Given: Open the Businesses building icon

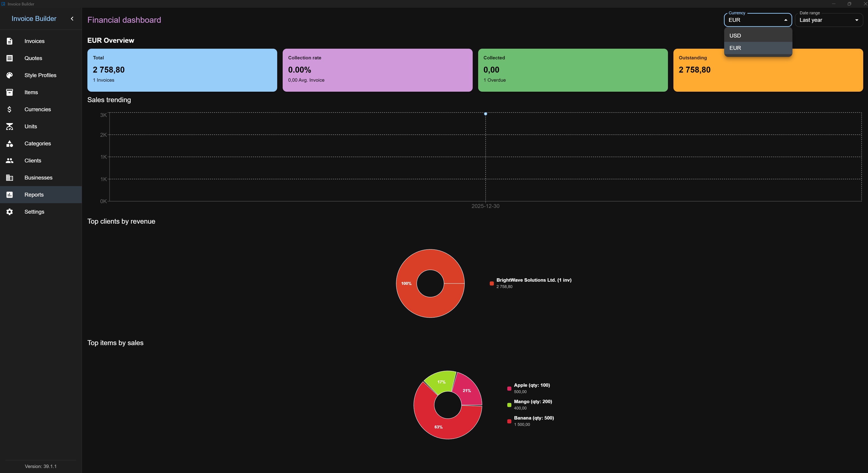Looking at the screenshot, I should click(x=9, y=177).
